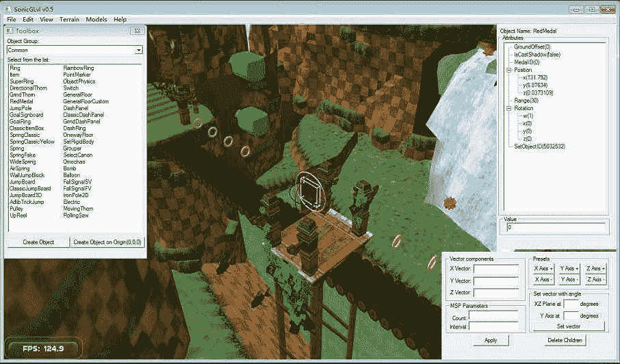This screenshot has height=364, width=620.
Task: Open the Terrain menu
Action: [x=69, y=19]
